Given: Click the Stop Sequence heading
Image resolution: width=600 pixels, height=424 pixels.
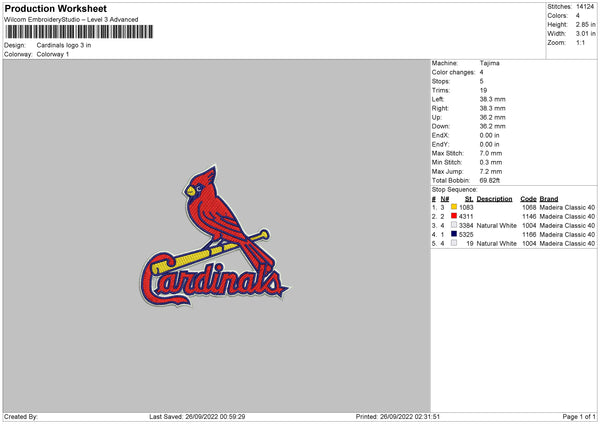Looking at the screenshot, I should [x=455, y=190].
